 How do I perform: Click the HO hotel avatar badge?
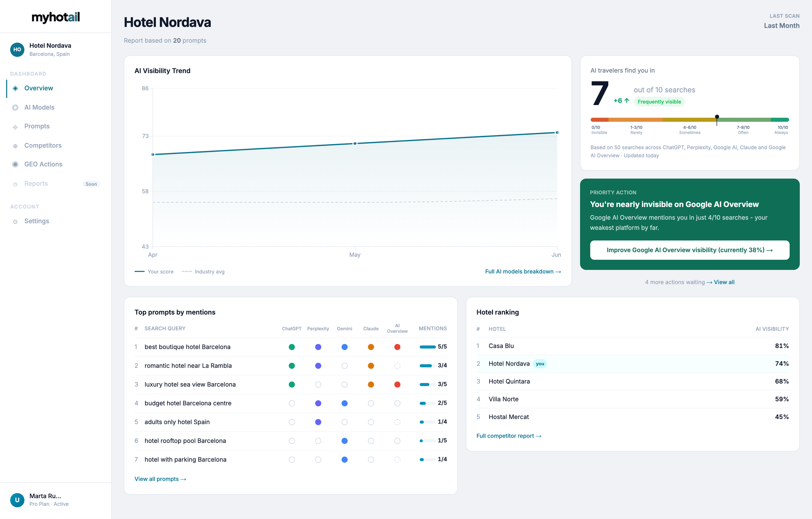(17, 50)
